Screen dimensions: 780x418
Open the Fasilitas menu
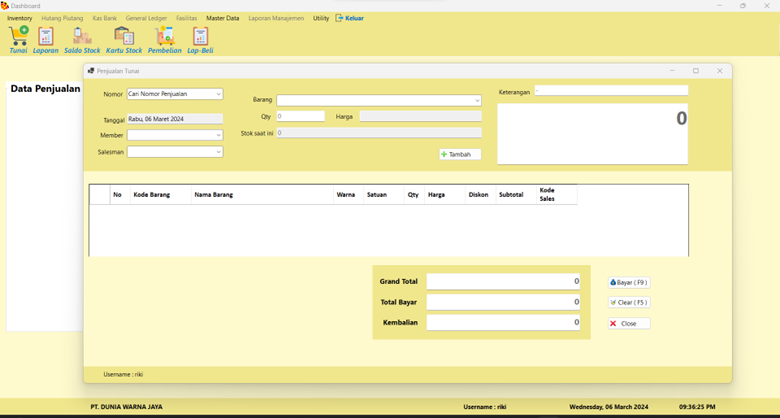pos(187,18)
